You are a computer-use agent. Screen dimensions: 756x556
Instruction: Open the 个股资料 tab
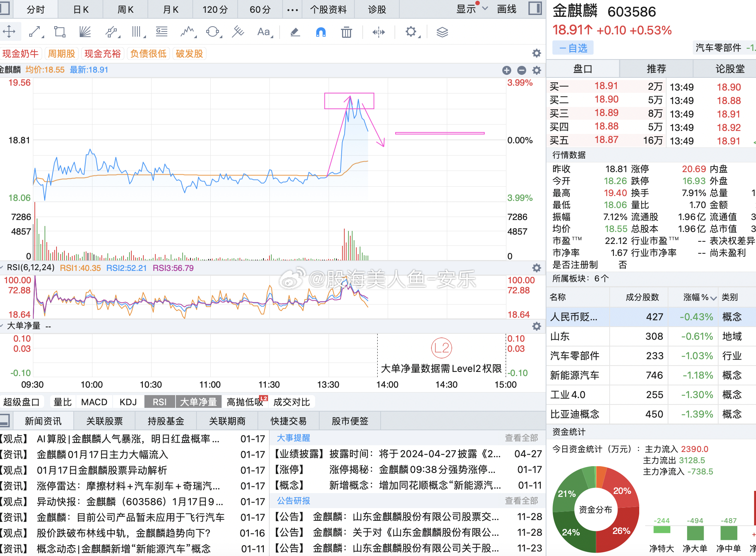tap(328, 9)
